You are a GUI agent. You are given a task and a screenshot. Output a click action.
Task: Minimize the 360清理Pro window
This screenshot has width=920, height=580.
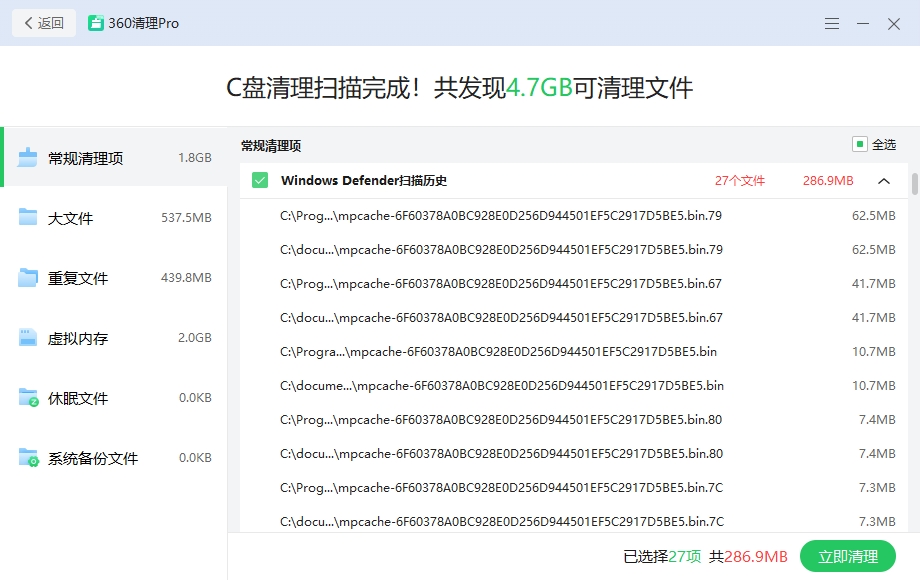pos(862,23)
